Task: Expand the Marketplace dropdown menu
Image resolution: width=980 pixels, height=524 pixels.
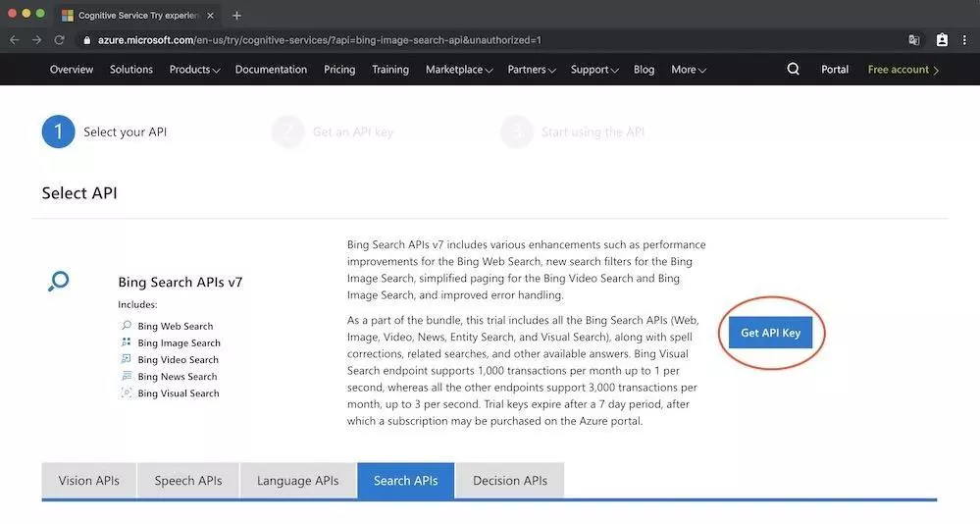Action: (x=459, y=70)
